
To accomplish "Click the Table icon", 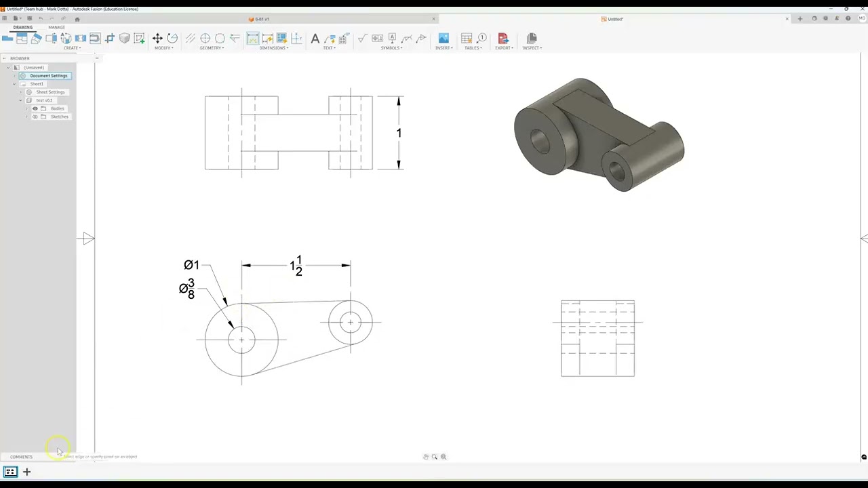I will coord(467,39).
